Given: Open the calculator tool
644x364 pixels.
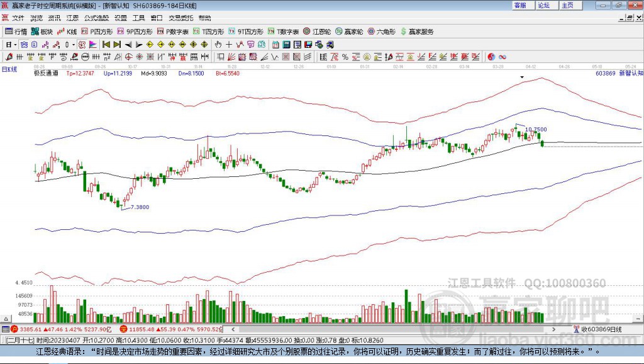Looking at the screenshot, I should pyautogui.click(x=287, y=45).
